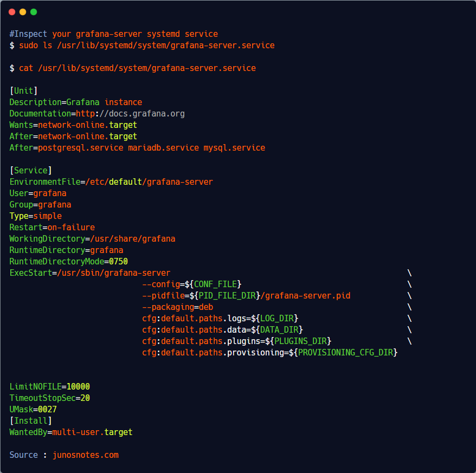Click the 'cfg:default.paths.plugins=${PLUGINS_DIR}' argument
The height and width of the screenshot is (473, 476).
click(x=237, y=341)
